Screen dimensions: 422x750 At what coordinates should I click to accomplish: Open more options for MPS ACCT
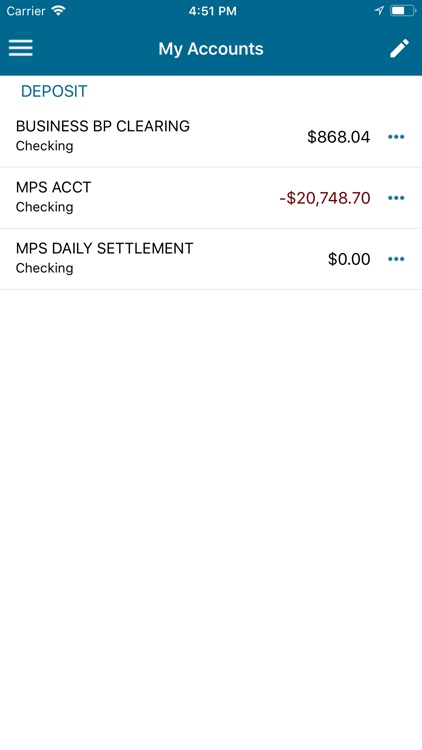pos(396,198)
